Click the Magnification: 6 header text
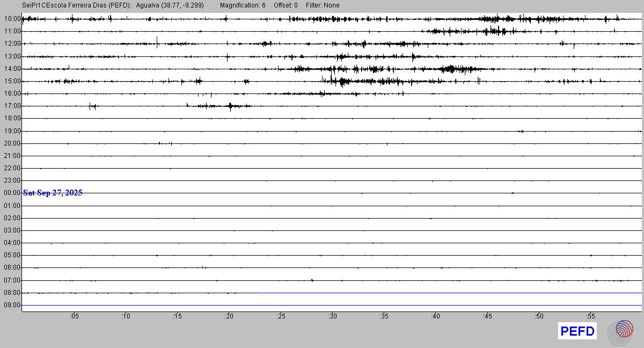The image size is (644, 348). [x=243, y=5]
